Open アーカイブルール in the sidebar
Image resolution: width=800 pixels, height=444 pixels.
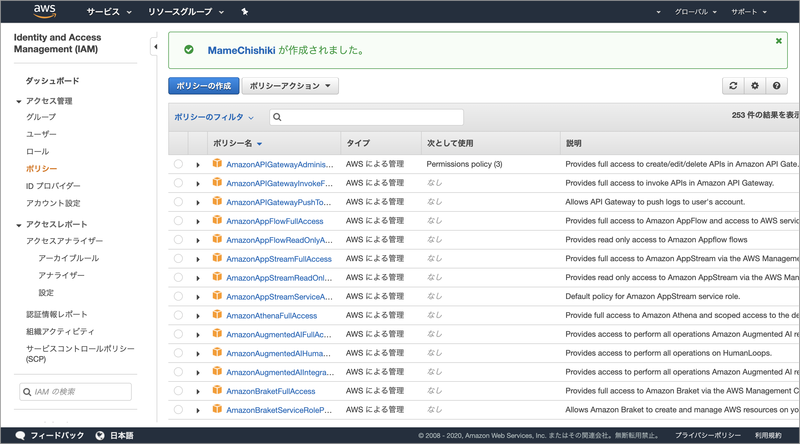pyautogui.click(x=68, y=258)
